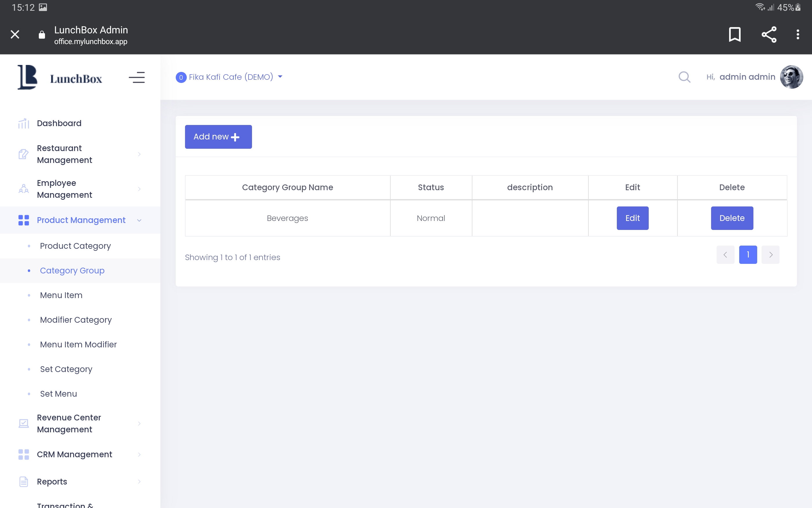Click the admin user avatar
This screenshot has width=812, height=508.
coord(791,77)
